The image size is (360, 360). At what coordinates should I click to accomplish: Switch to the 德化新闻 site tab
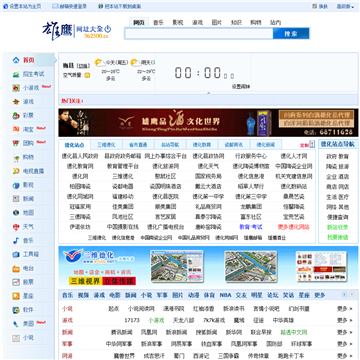tap(266, 145)
